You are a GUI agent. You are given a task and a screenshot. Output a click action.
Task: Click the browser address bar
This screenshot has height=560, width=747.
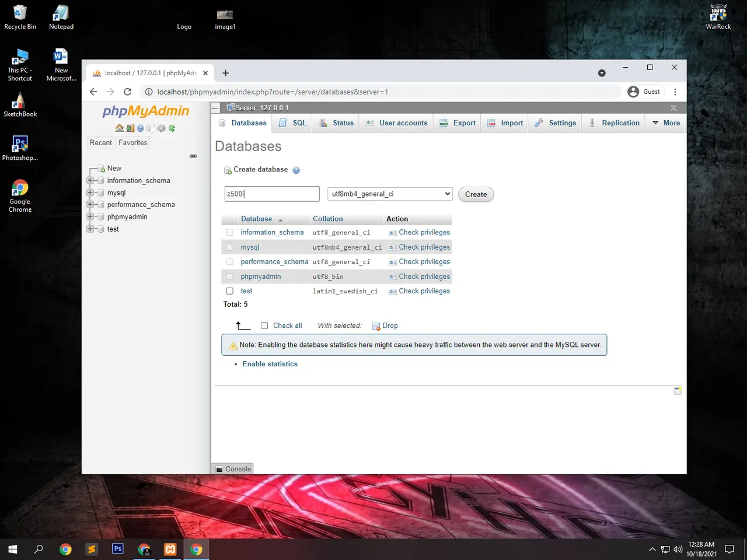(379, 92)
